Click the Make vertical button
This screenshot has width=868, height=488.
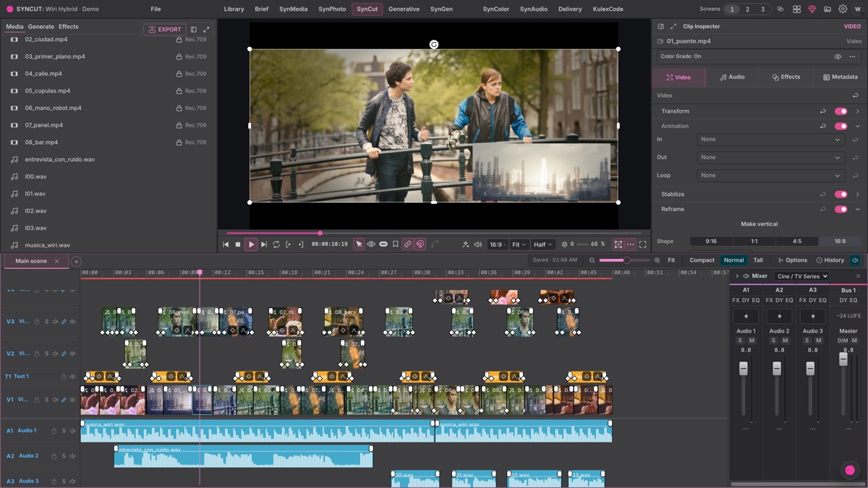pos(759,224)
